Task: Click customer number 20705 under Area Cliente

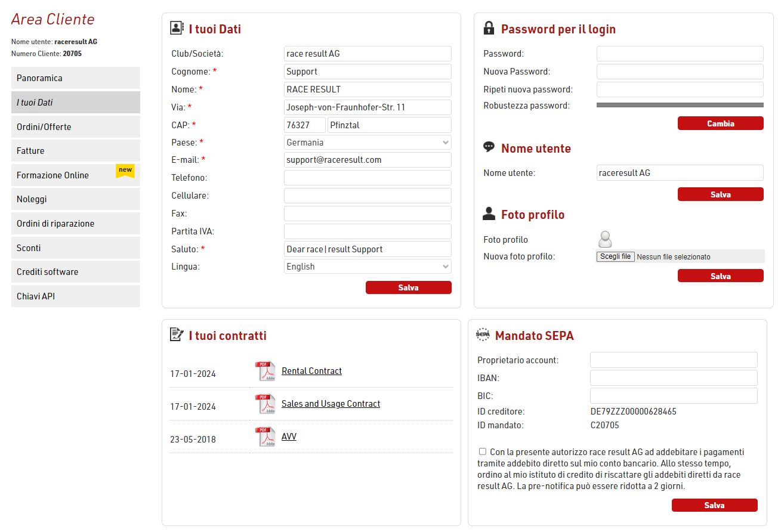Action: (x=72, y=54)
